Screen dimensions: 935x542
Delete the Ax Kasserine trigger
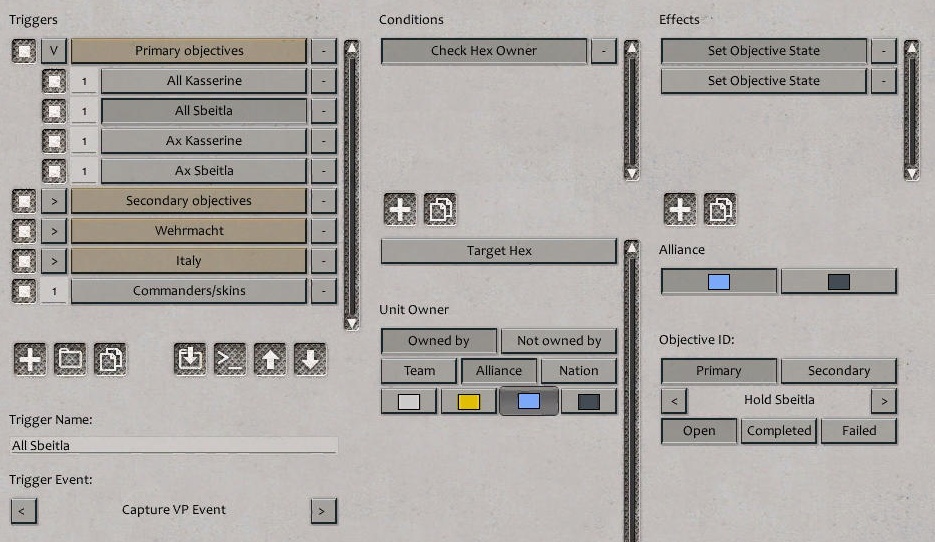tap(323, 141)
